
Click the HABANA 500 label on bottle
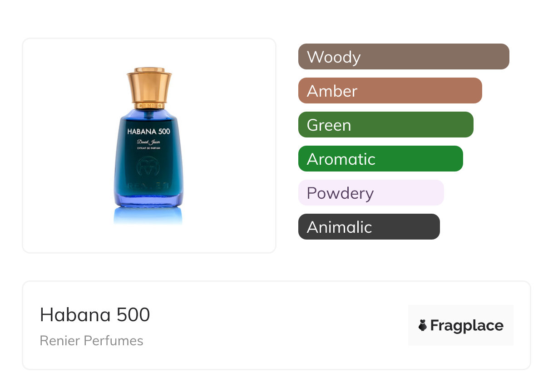pos(148,132)
